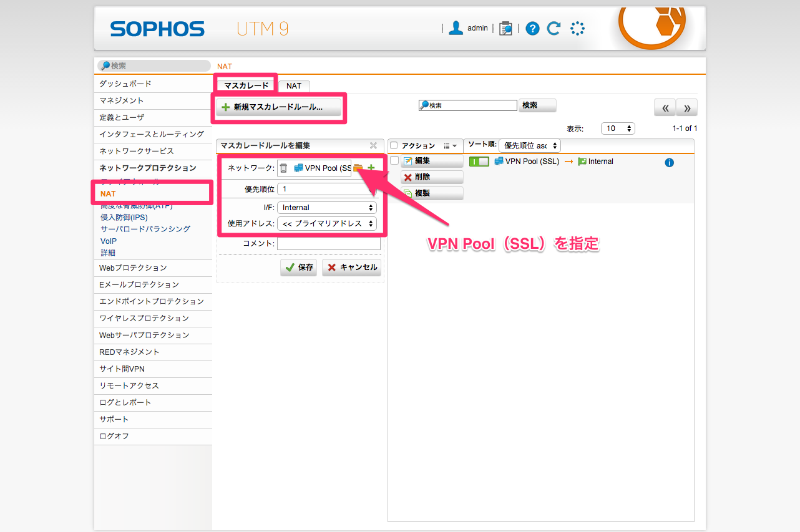Screen dimensions: 800x532
Task: Open ダッシュボード in sidebar
Action: point(154,84)
